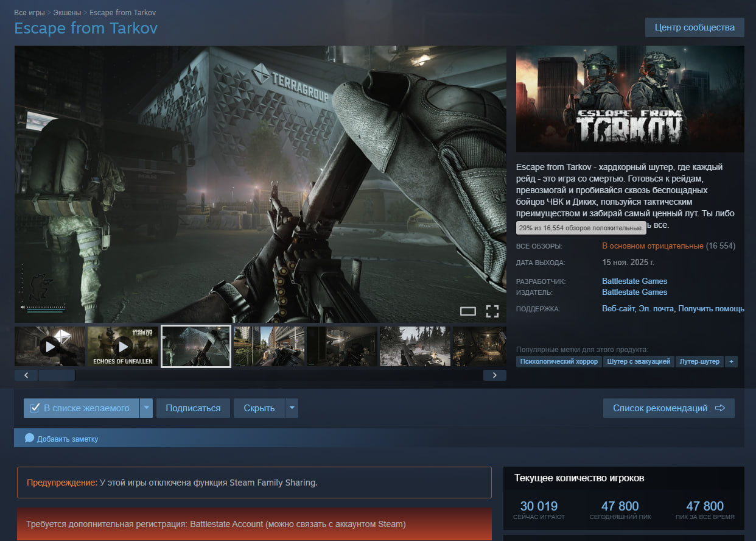Viewport: 756px width, 541px height.
Task: Open the 'Веб-сайт' support link
Action: point(618,309)
